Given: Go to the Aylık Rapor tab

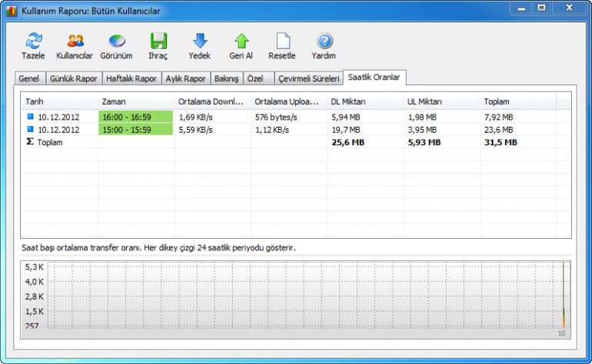Looking at the screenshot, I should 186,78.
